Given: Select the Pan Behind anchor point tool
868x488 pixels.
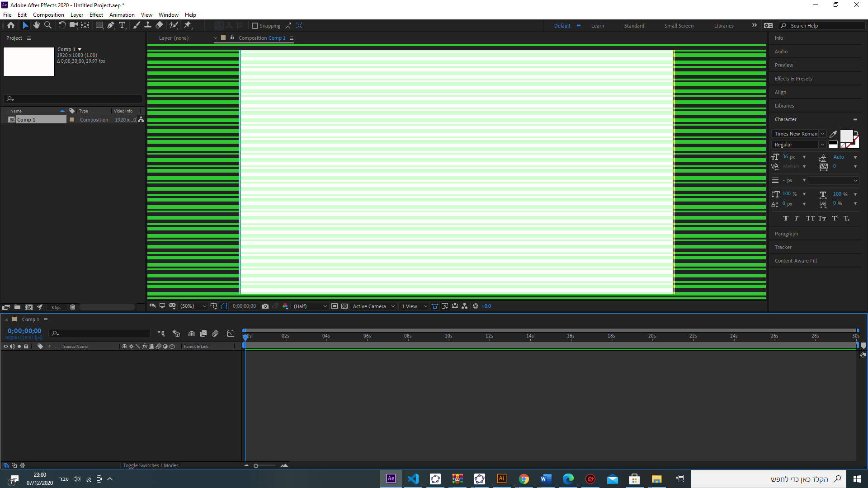Looking at the screenshot, I should click(85, 25).
